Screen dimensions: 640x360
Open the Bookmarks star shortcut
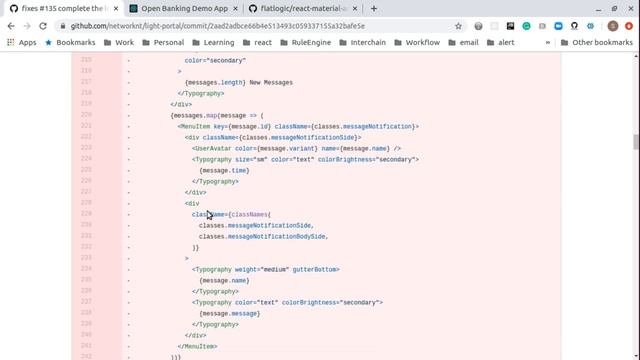coord(70,42)
